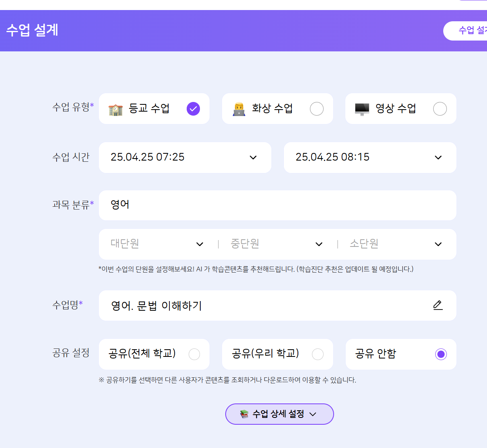This screenshot has width=487, height=448.
Task: Click the person with laptop icon
Action: [x=239, y=109]
